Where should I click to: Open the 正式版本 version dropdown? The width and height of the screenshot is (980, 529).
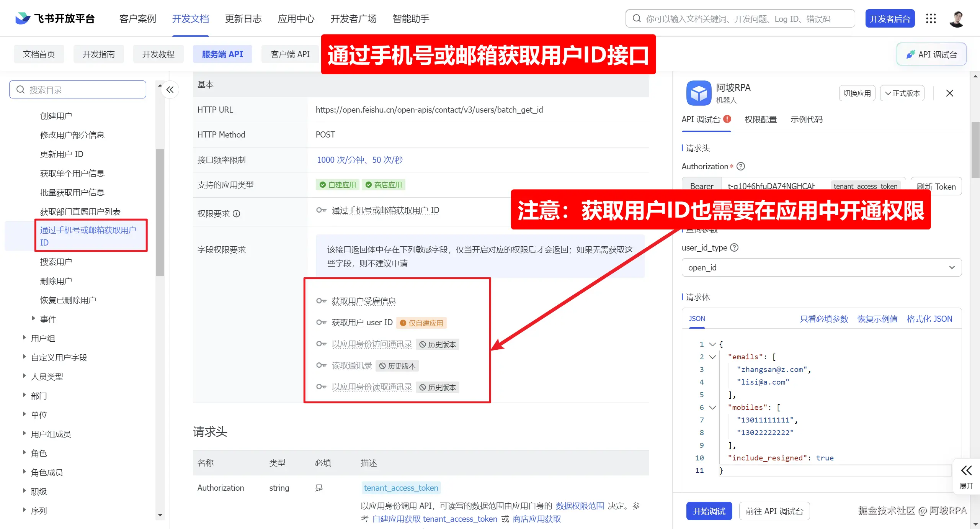[902, 93]
